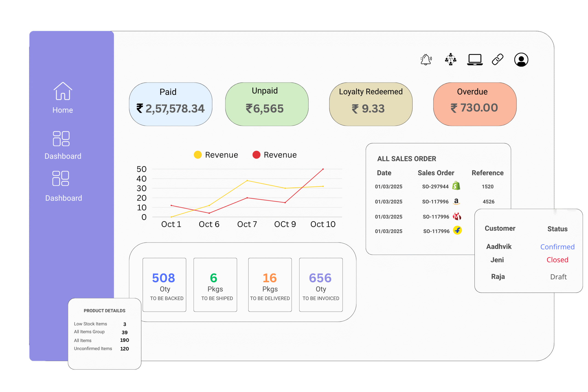588x392 pixels.
Task: Open the Paid amount card
Action: 170,104
